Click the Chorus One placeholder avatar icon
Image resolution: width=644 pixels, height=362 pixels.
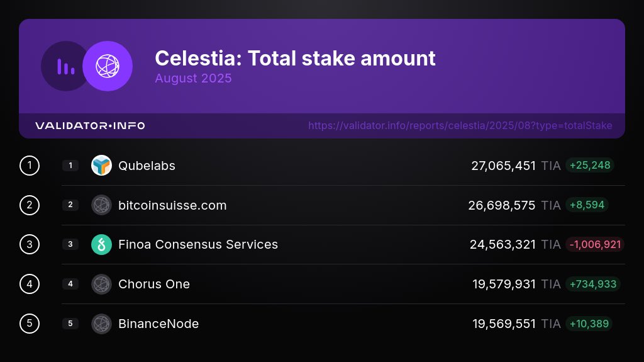click(101, 285)
